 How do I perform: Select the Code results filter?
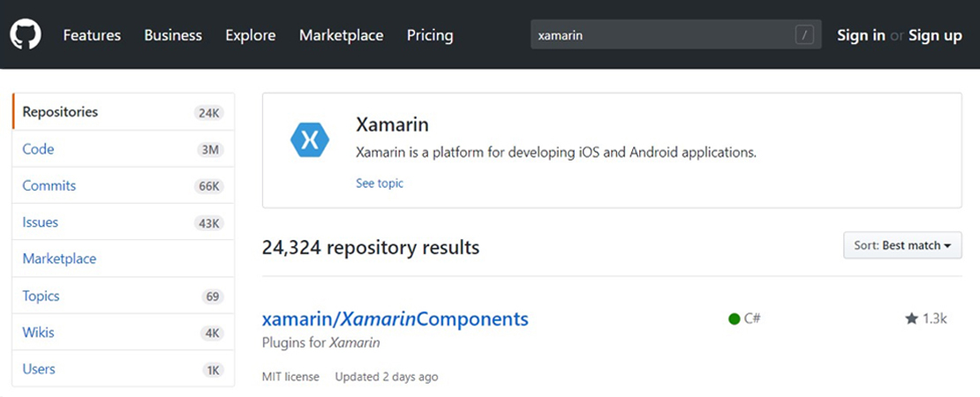point(123,148)
